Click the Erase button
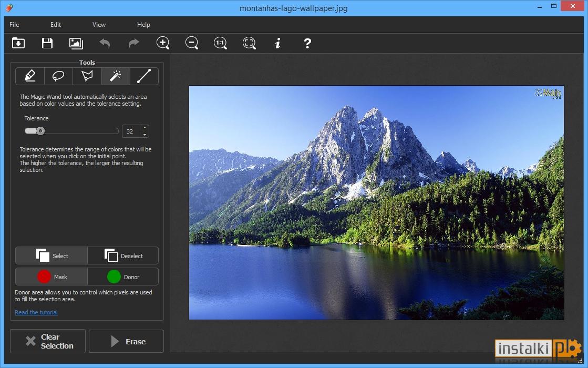Viewport: 588px width, 368px height. (x=126, y=341)
